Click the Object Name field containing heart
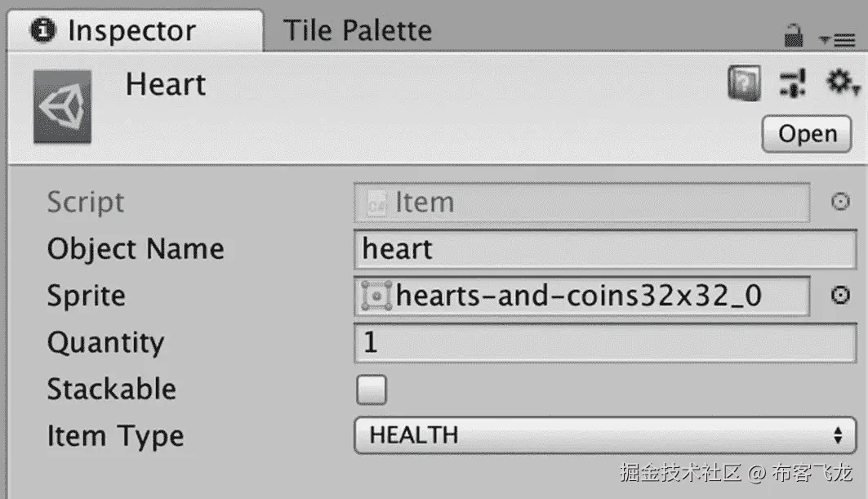Screen dimensions: 868x499 click(603, 249)
